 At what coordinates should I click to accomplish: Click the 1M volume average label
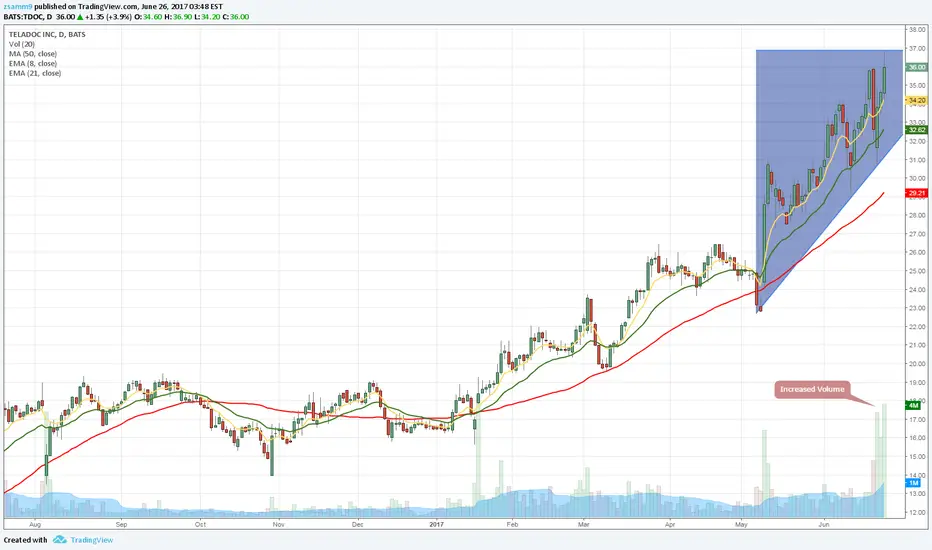[x=913, y=483]
